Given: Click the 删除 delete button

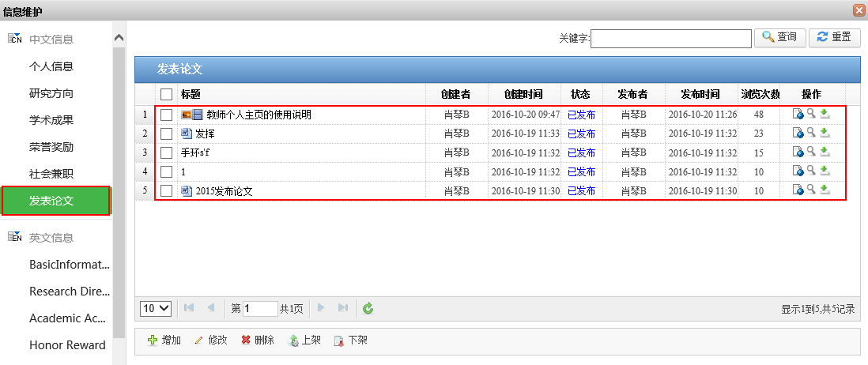Looking at the screenshot, I should click(x=257, y=341).
